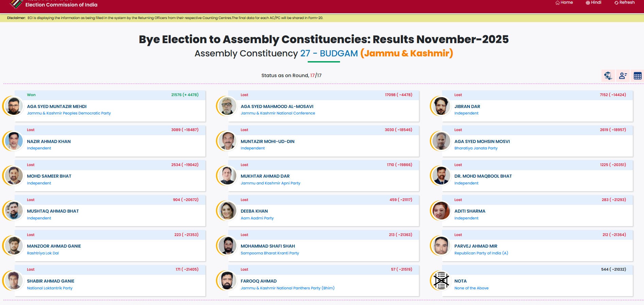Select the NOTA crossed-ballot icon

(x=441, y=281)
